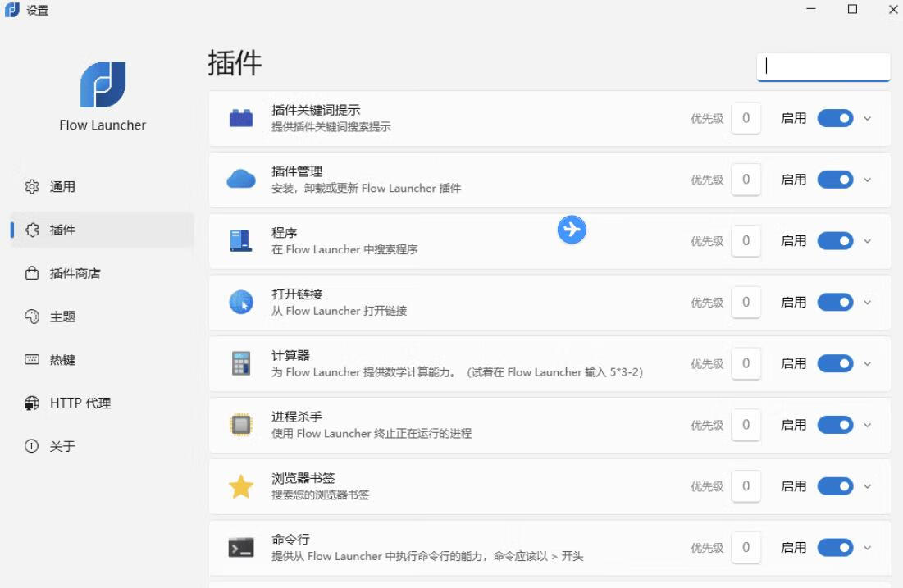Screen dimensions: 903x588
Task: Click the 程序 plugin blue icon
Action: (x=241, y=241)
